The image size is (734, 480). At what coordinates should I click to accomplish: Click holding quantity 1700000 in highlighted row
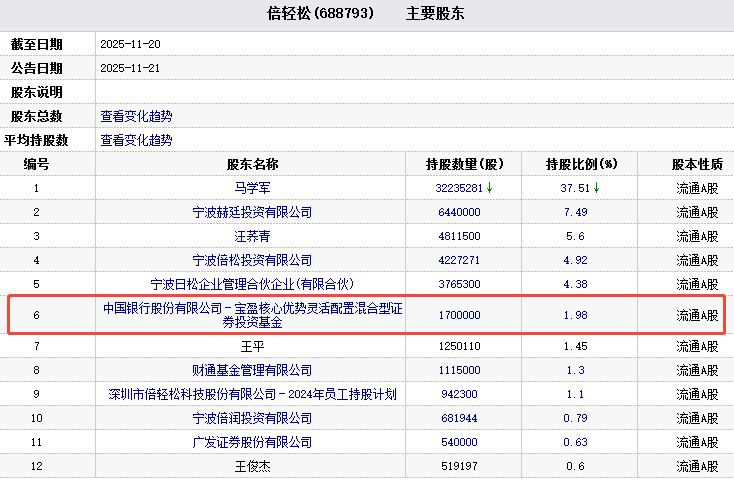[459, 315]
